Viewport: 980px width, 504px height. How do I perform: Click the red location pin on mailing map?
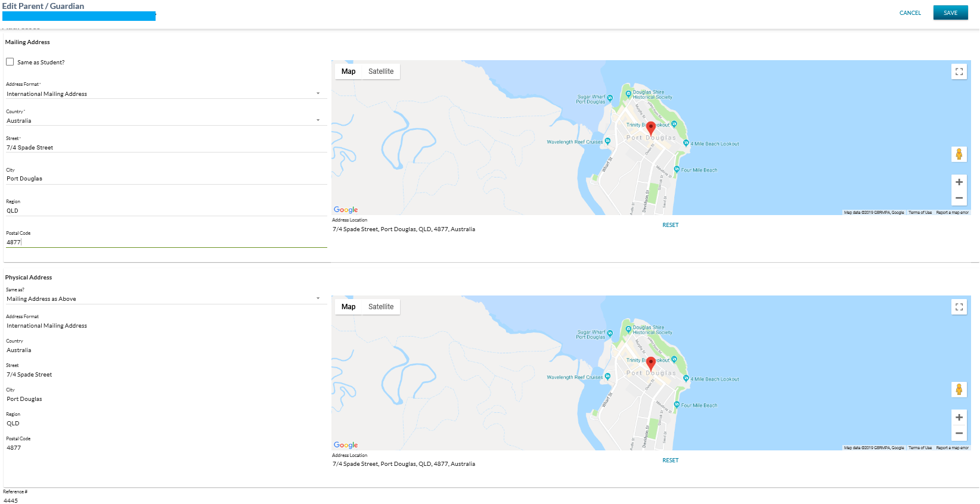pyautogui.click(x=651, y=127)
